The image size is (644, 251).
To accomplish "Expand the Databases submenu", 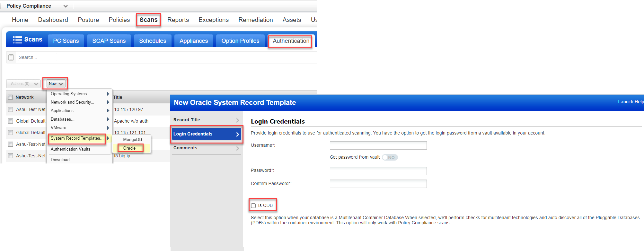I will (80, 119).
